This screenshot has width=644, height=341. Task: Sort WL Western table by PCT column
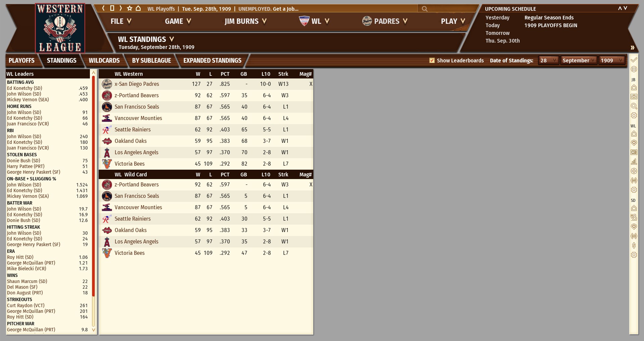click(225, 74)
